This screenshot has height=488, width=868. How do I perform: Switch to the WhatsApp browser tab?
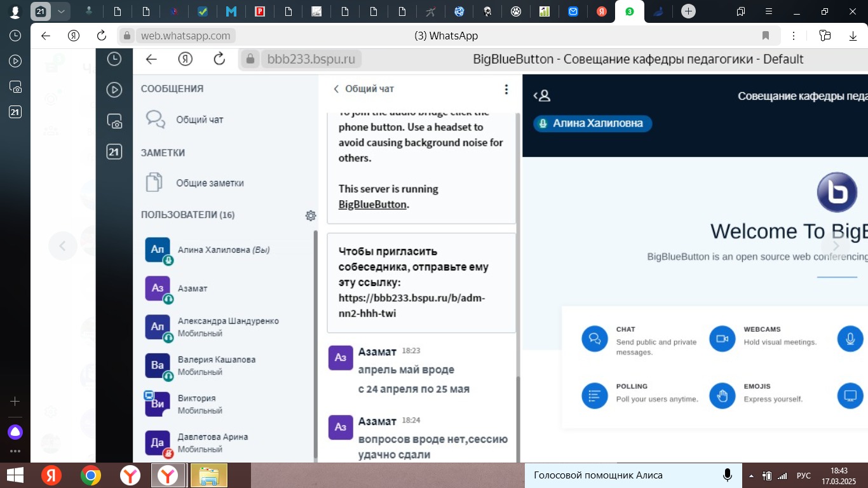click(x=629, y=11)
